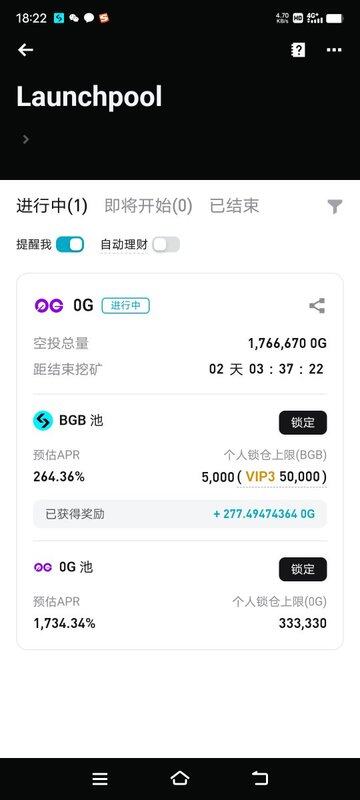The image size is (360, 800).
Task: Tap 锁定 button for BGB pool
Action: [303, 422]
